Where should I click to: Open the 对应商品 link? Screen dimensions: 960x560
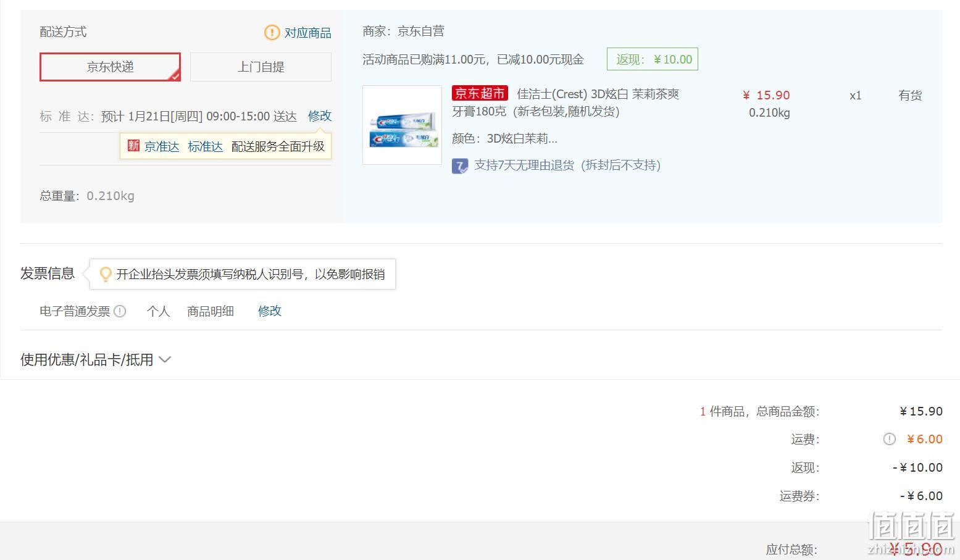(307, 33)
